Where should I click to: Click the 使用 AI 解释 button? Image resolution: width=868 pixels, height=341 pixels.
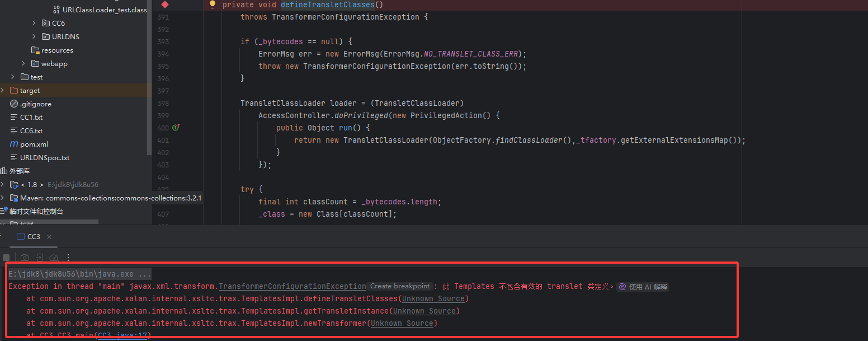click(x=643, y=287)
